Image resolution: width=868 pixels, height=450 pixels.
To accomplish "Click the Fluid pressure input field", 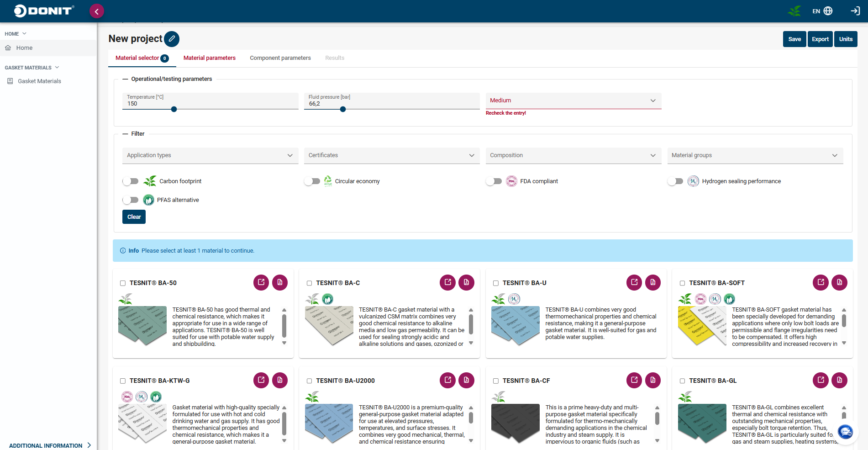I will [x=392, y=101].
